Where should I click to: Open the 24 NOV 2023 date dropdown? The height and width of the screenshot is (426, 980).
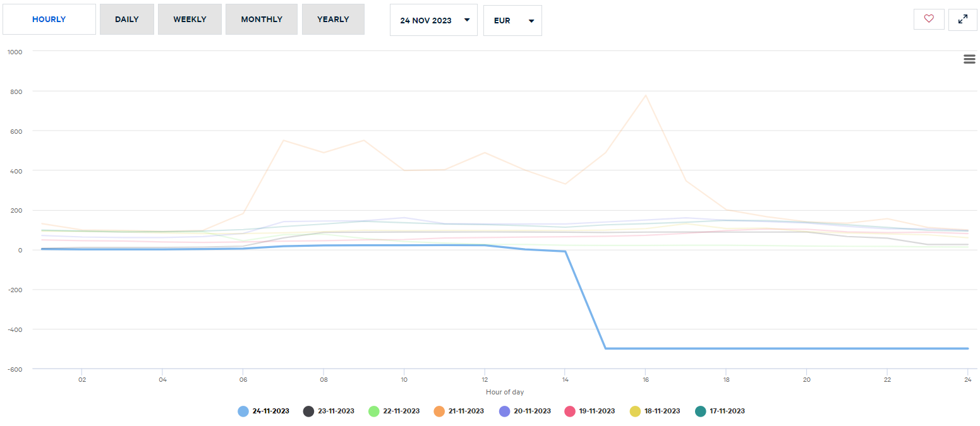pos(433,20)
